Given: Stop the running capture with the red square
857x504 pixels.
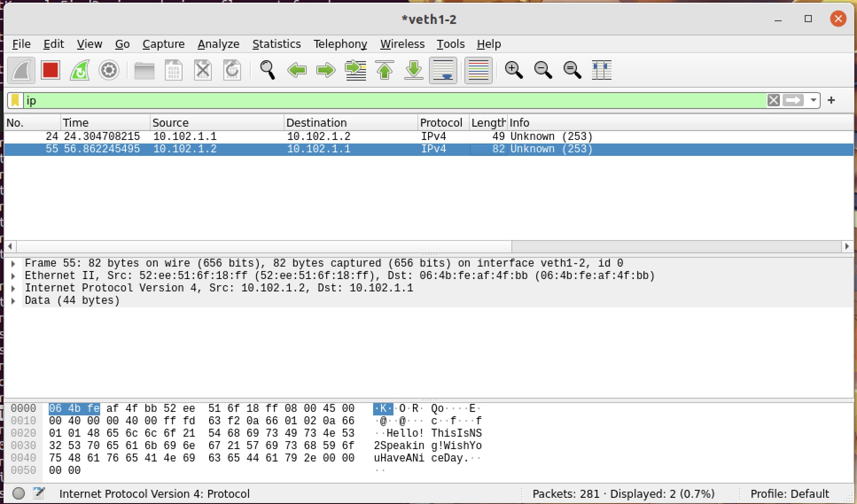Looking at the screenshot, I should click(50, 70).
